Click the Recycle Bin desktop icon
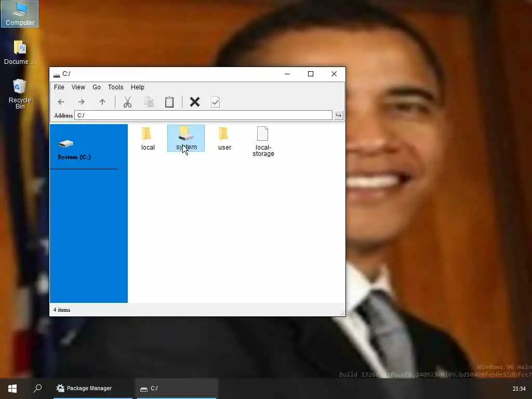This screenshot has height=399, width=532. [x=20, y=94]
